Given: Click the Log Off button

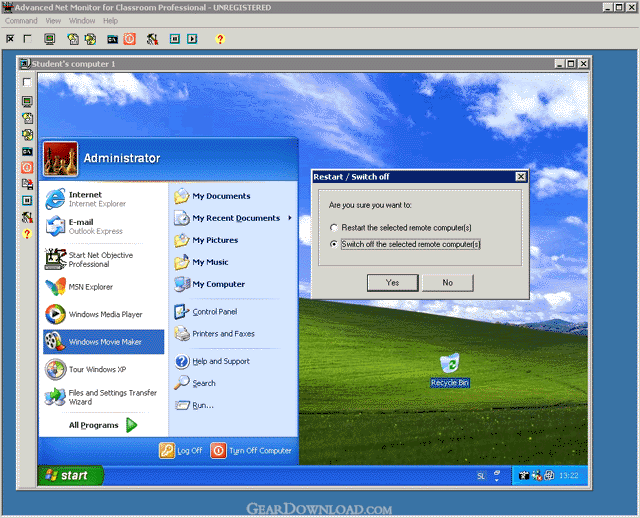Looking at the screenshot, I should [181, 451].
